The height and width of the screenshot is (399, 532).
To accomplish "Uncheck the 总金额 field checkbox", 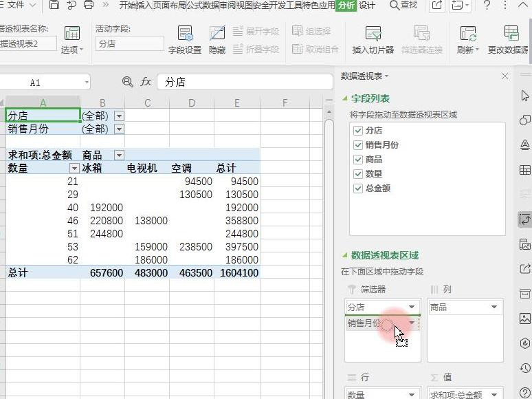I will point(358,188).
